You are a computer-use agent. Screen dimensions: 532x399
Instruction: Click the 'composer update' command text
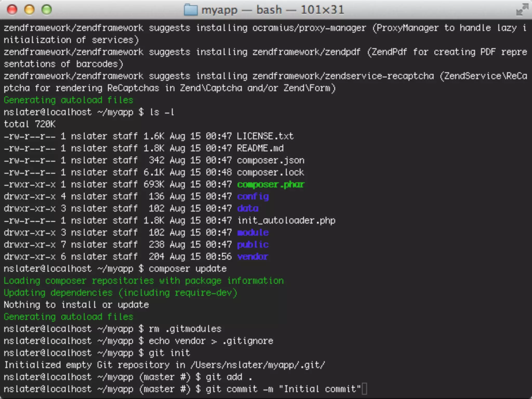click(x=188, y=269)
